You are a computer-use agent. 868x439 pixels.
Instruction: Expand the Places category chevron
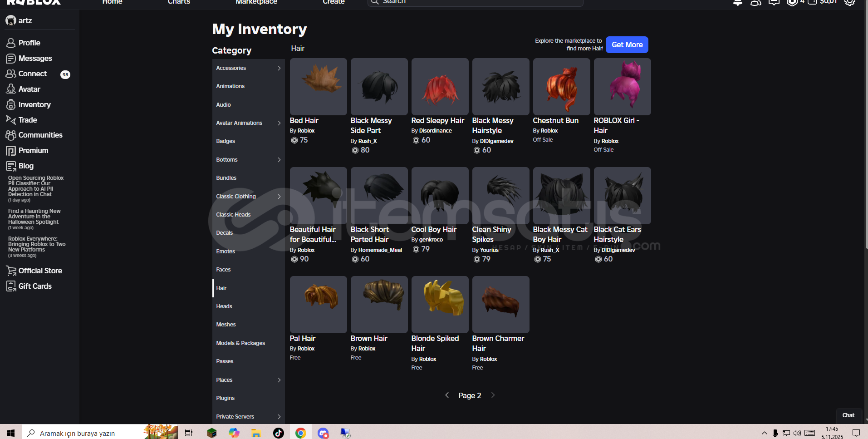click(x=279, y=380)
